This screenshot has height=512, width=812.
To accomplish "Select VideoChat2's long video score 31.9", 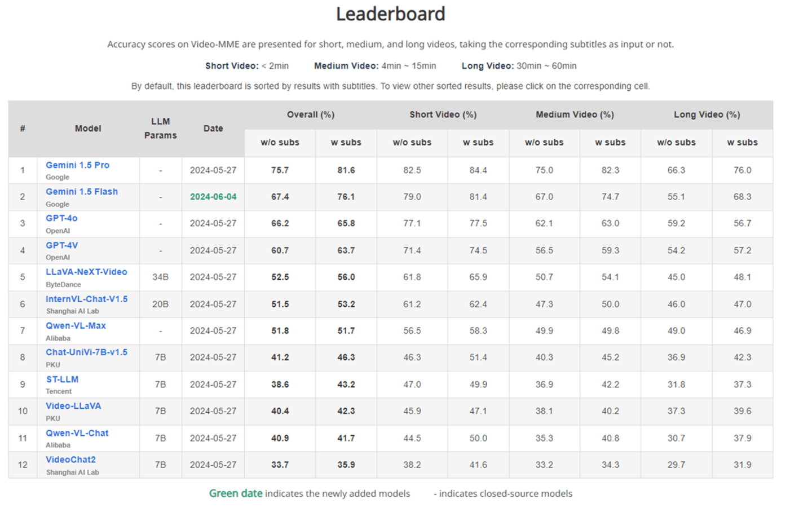I will click(x=742, y=465).
